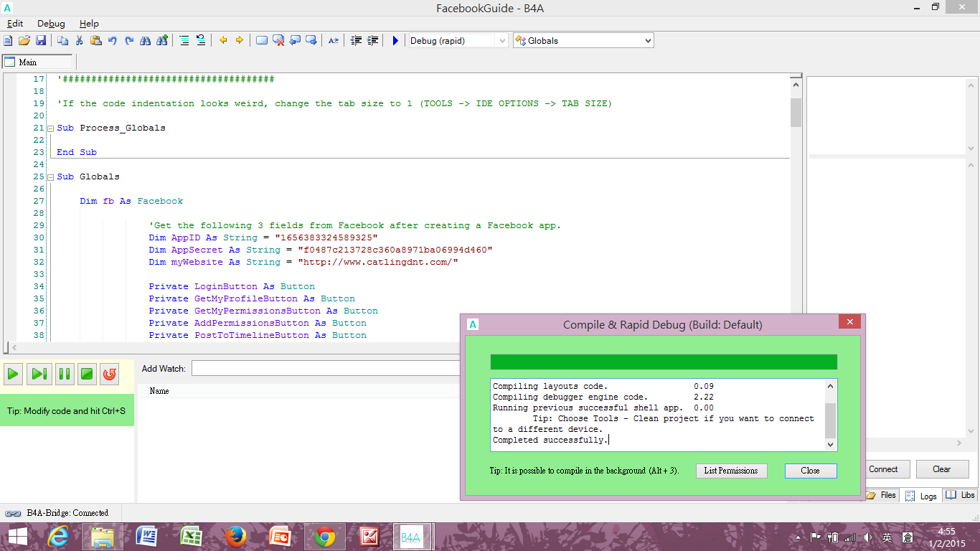The width and height of the screenshot is (980, 551).
Task: Click the compile log scrollbar thumb
Action: click(831, 420)
